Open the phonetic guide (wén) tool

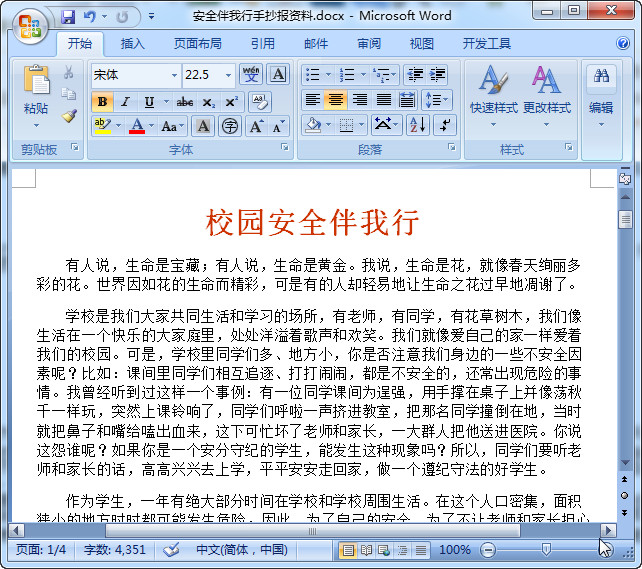(x=251, y=75)
